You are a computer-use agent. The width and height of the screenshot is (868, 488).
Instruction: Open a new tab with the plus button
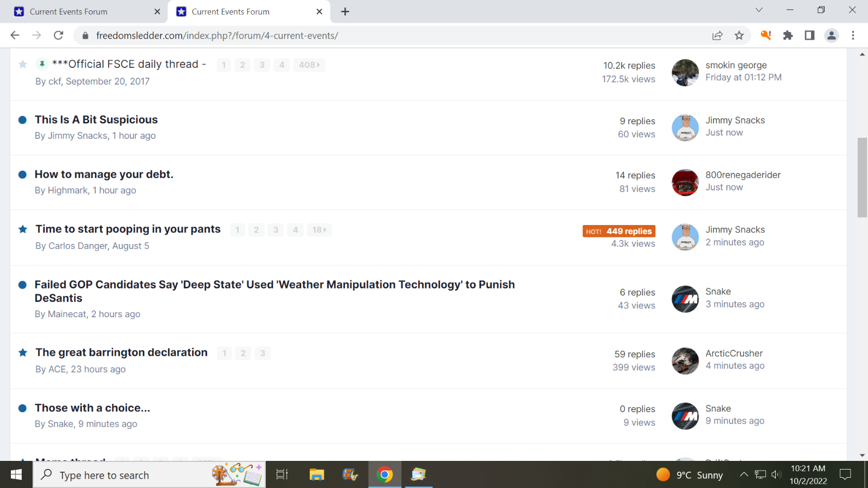click(x=345, y=11)
